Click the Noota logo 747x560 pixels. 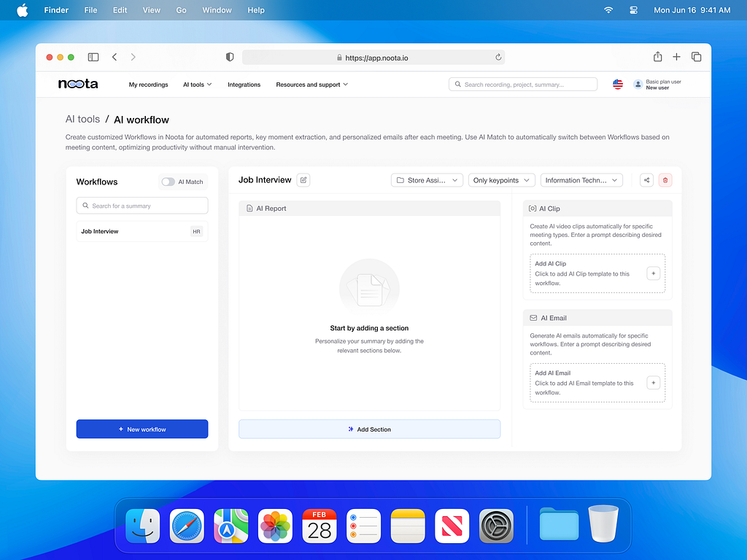point(77,84)
